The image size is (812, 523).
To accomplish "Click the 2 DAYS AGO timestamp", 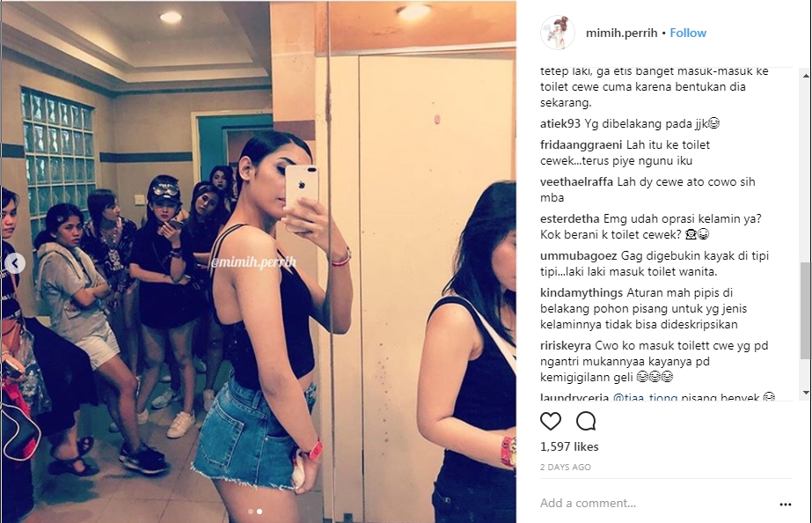I will (x=565, y=467).
